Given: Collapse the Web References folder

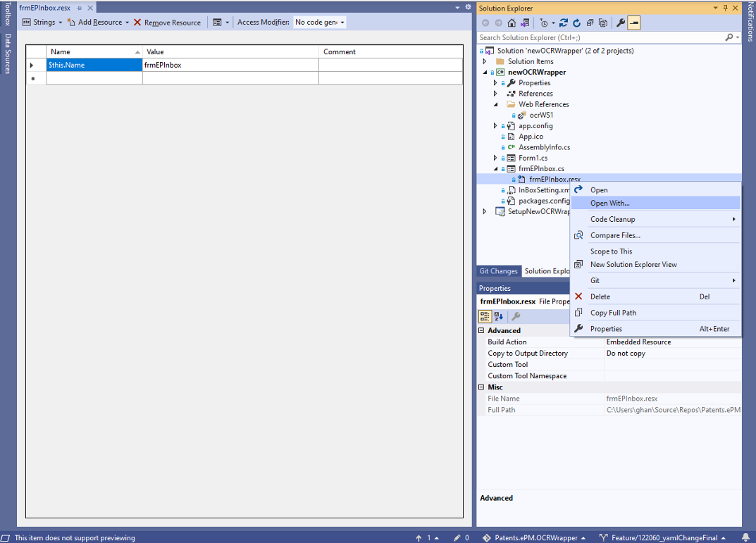Looking at the screenshot, I should pos(495,104).
